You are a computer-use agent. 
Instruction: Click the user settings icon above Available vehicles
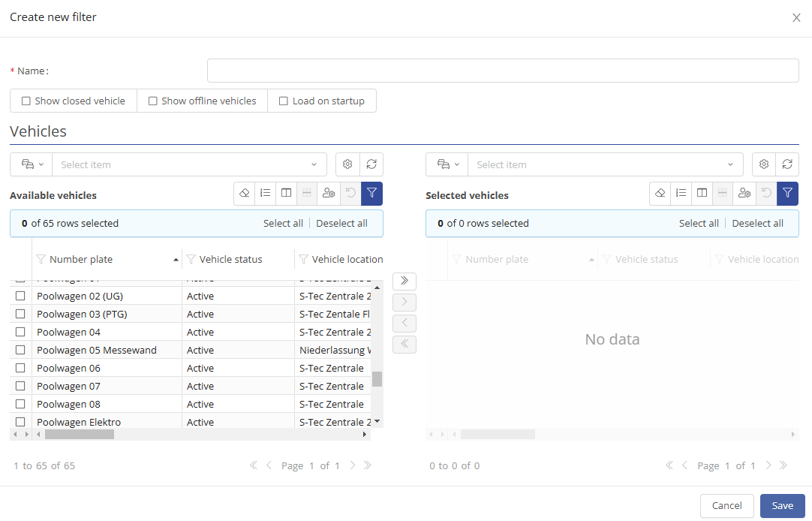pos(328,193)
